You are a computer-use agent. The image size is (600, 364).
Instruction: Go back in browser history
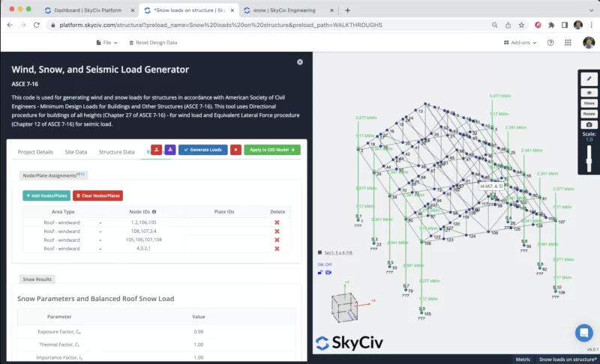coord(10,25)
